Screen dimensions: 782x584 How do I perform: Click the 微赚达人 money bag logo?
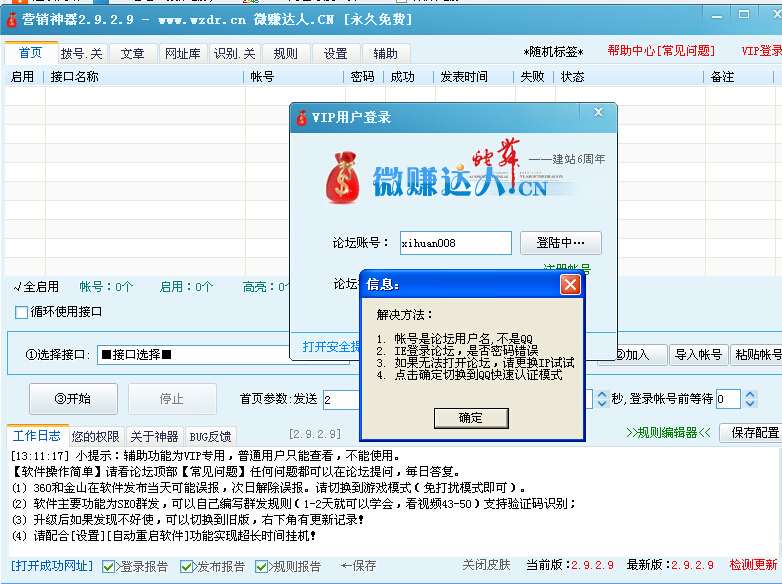[347, 178]
